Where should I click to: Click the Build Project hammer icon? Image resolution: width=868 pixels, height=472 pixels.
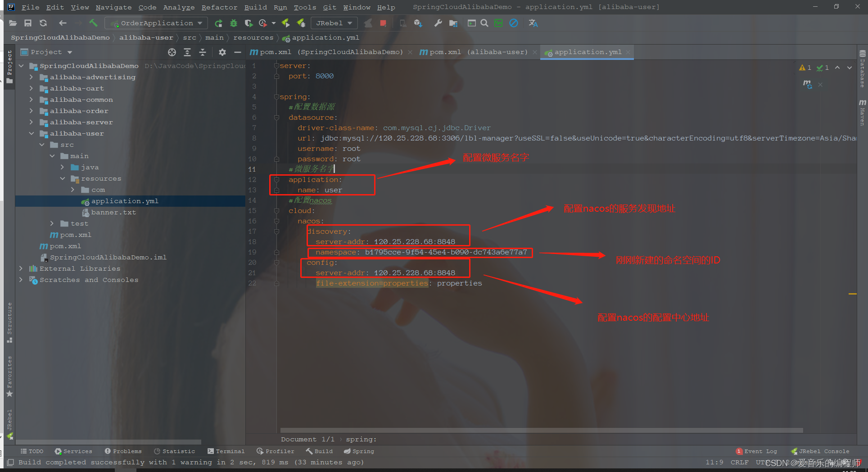click(x=93, y=23)
